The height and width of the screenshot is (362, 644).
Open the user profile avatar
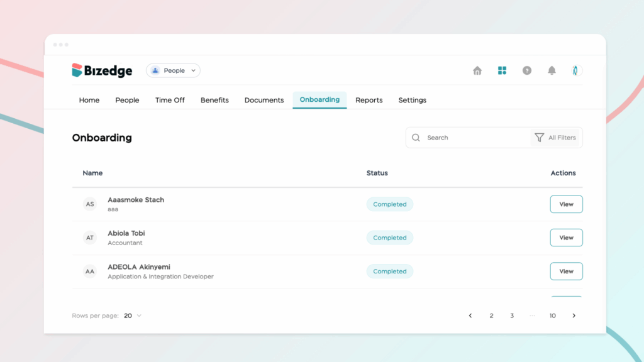[x=577, y=70]
